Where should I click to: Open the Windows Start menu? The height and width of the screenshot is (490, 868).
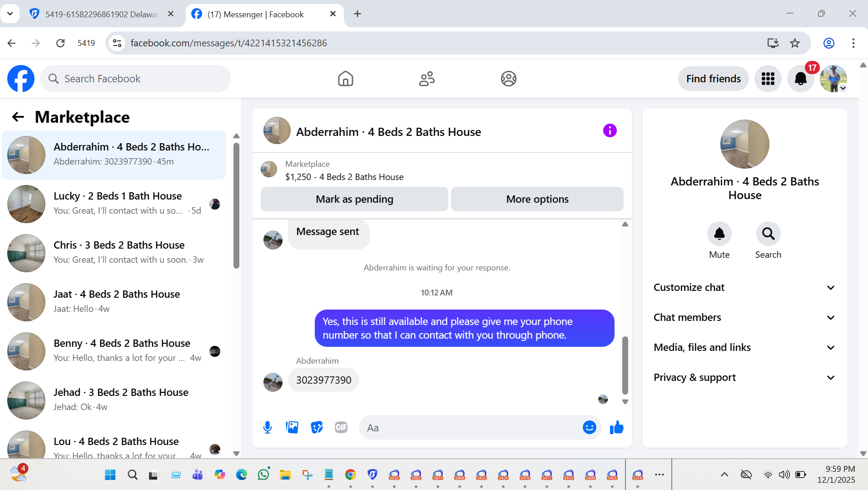pos(110,475)
